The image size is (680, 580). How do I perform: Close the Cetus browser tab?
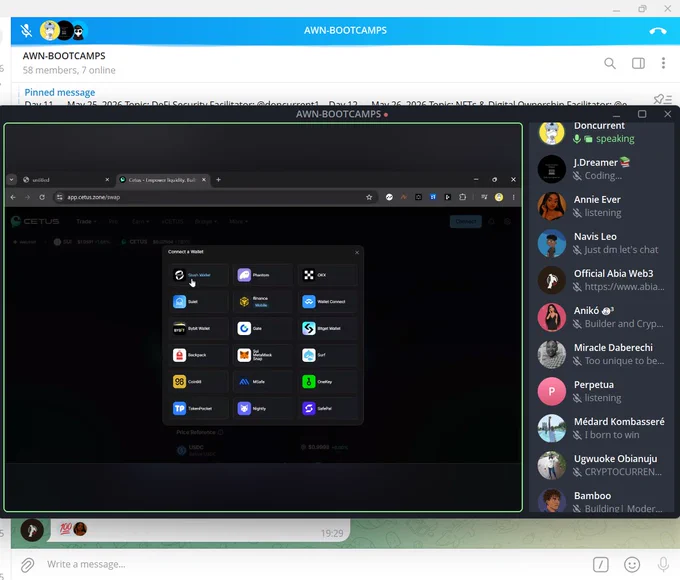point(204,180)
